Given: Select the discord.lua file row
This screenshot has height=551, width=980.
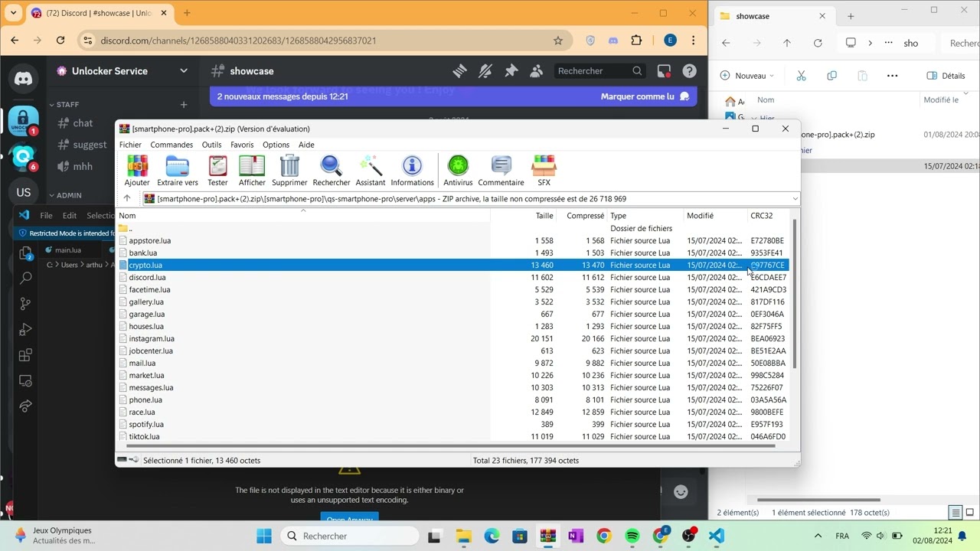Looking at the screenshot, I should (x=452, y=277).
